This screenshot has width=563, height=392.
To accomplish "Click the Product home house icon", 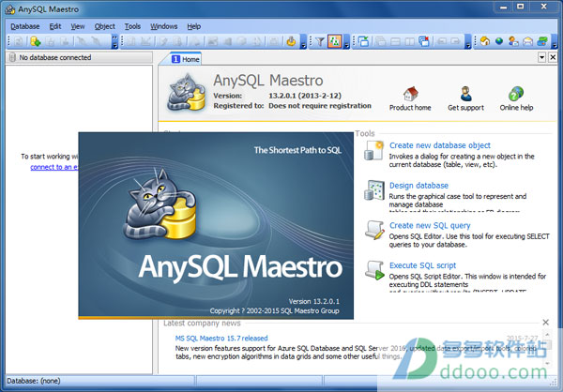I will coord(410,94).
